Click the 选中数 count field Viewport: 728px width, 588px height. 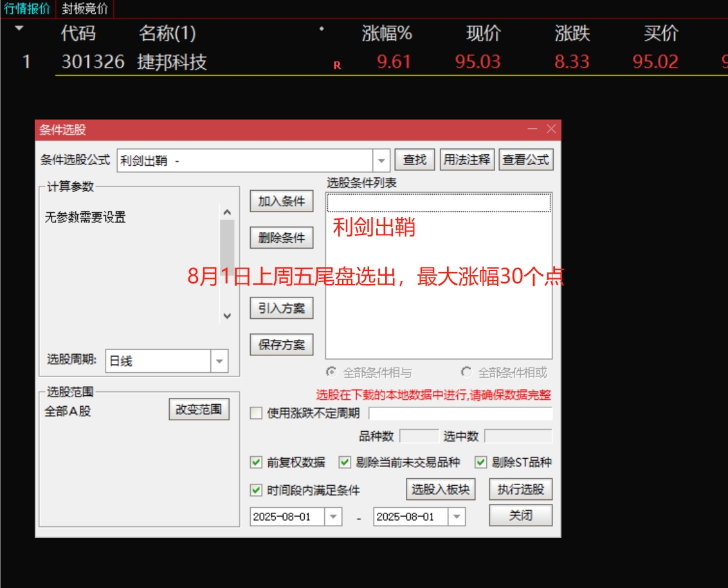click(518, 436)
